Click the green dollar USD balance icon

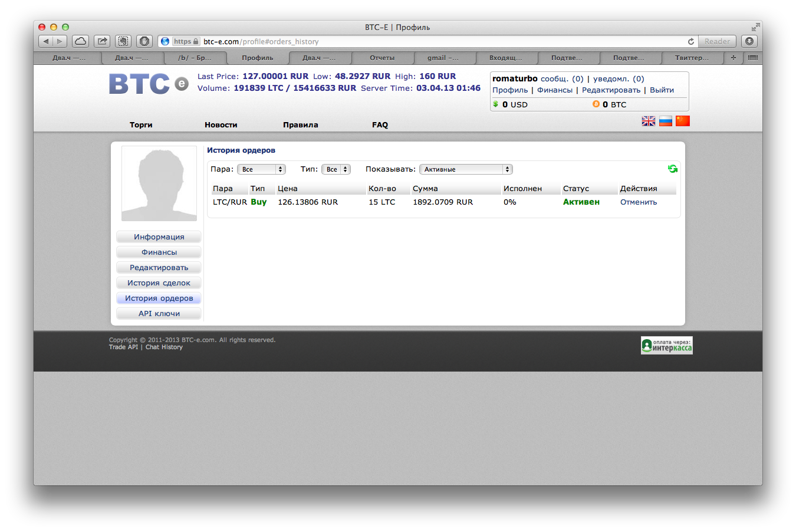coord(496,104)
